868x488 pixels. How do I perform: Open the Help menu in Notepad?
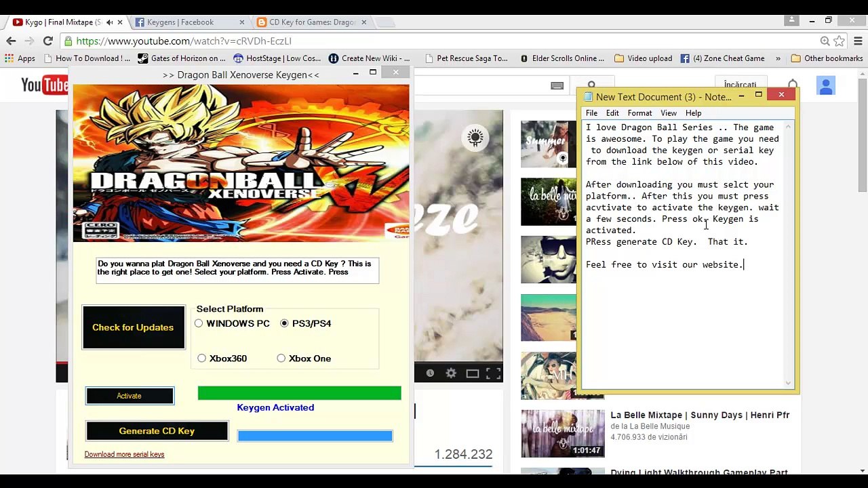693,113
